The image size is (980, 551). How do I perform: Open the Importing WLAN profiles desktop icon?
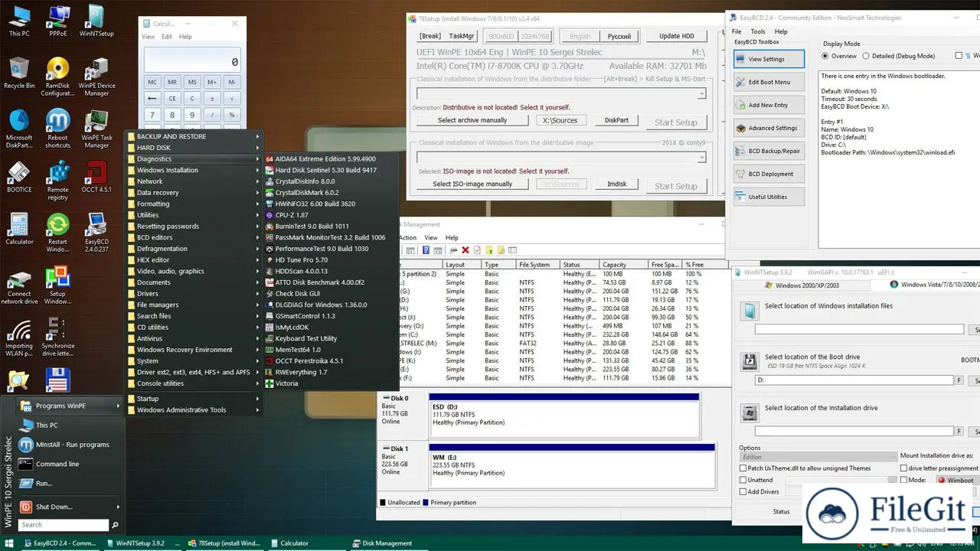[x=19, y=337]
